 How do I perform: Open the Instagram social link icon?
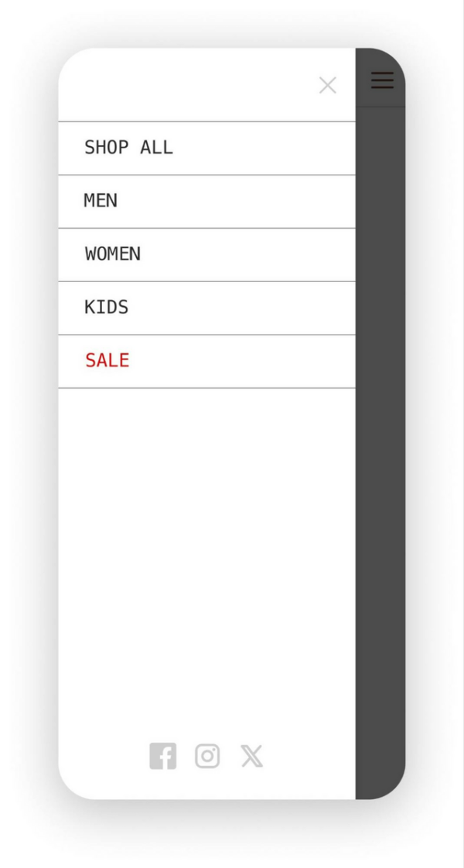tap(207, 756)
